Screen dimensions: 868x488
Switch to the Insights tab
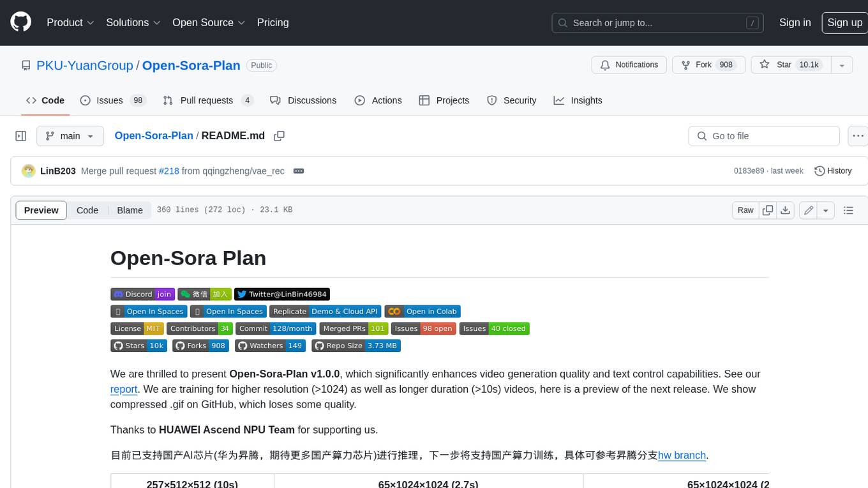coord(578,100)
